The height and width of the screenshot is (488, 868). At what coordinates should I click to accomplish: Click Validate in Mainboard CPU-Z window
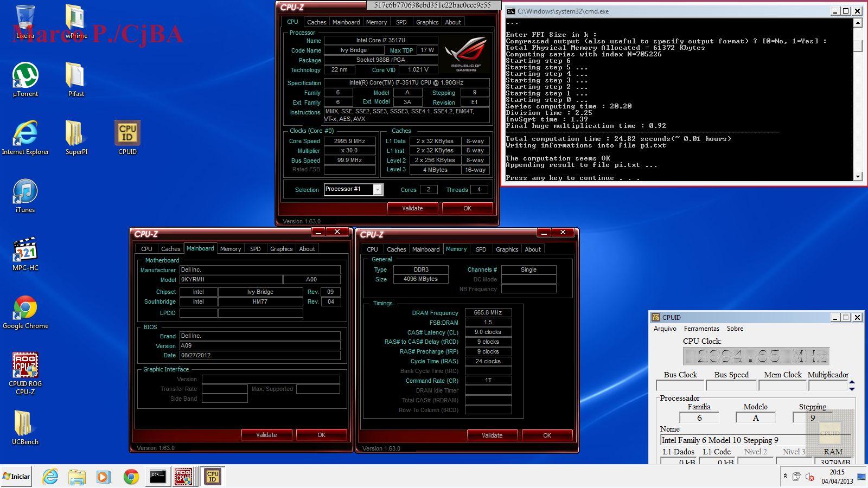tap(266, 435)
